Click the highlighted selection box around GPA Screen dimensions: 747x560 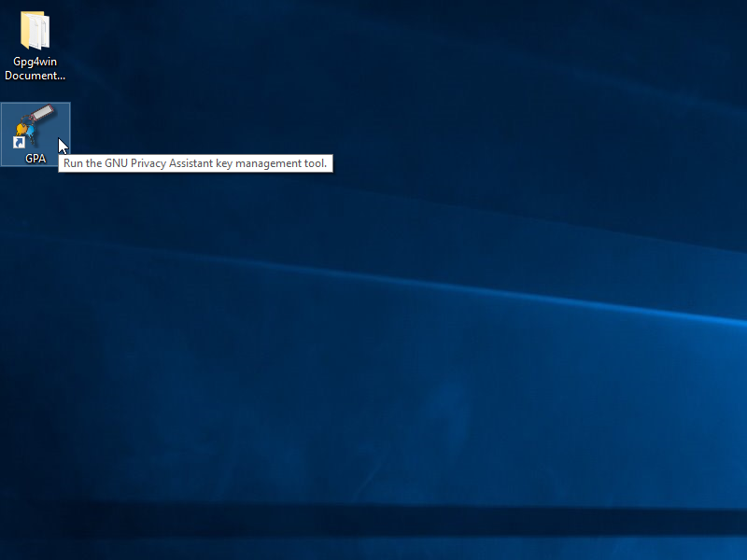pos(35,134)
